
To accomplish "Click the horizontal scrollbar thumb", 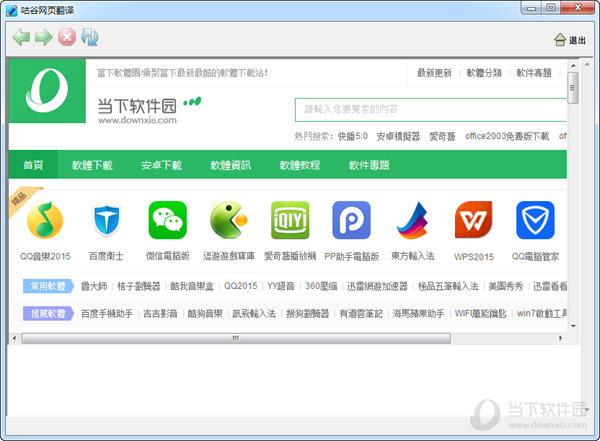I will [x=236, y=338].
